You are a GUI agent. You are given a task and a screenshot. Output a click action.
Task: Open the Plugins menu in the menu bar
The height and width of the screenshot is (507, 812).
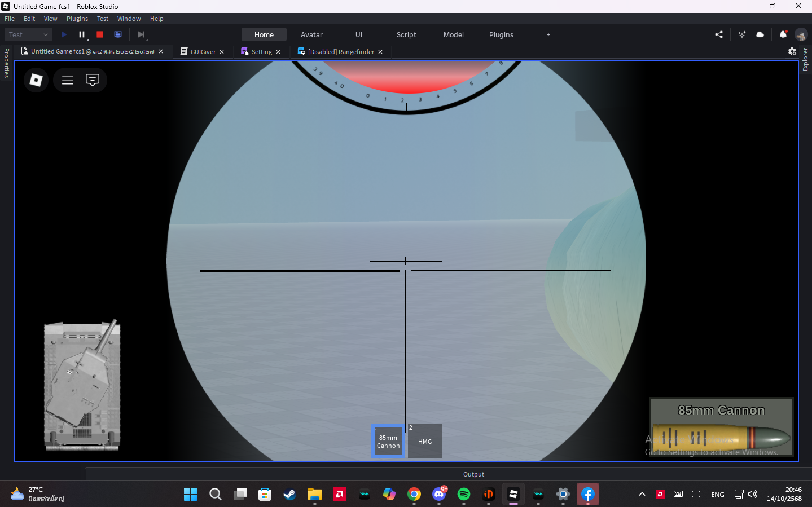pos(77,19)
